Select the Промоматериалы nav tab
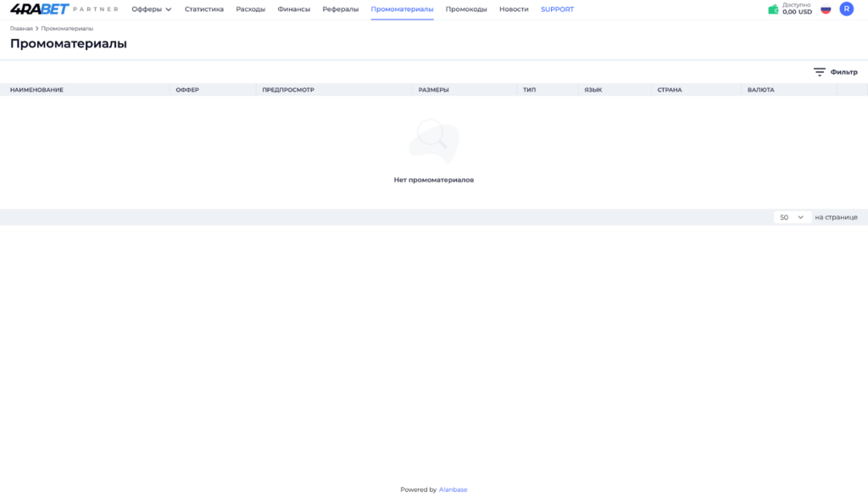Image resolution: width=868 pixels, height=497 pixels. click(402, 9)
